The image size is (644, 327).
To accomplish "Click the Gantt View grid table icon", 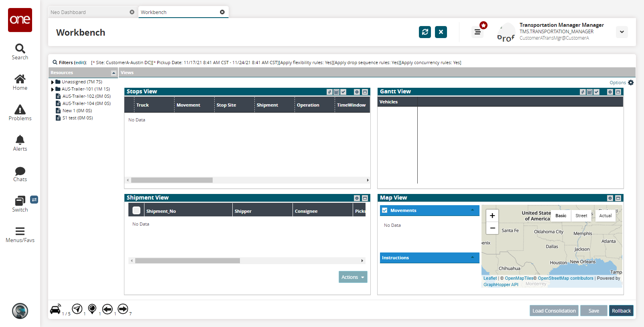I will (x=590, y=92).
